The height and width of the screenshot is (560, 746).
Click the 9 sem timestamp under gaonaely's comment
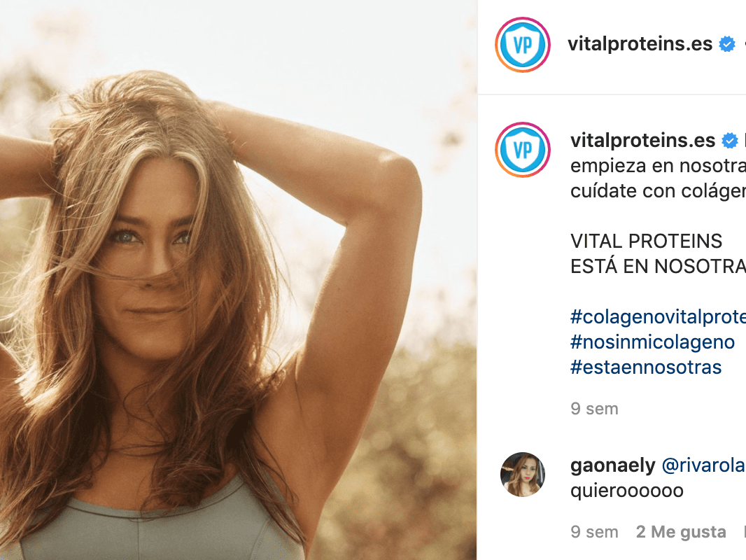(x=594, y=532)
